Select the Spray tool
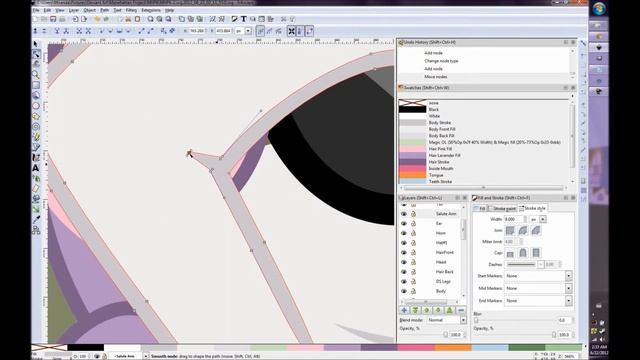Image resolution: width=640 pixels, height=360 pixels. pyautogui.click(x=36, y=178)
